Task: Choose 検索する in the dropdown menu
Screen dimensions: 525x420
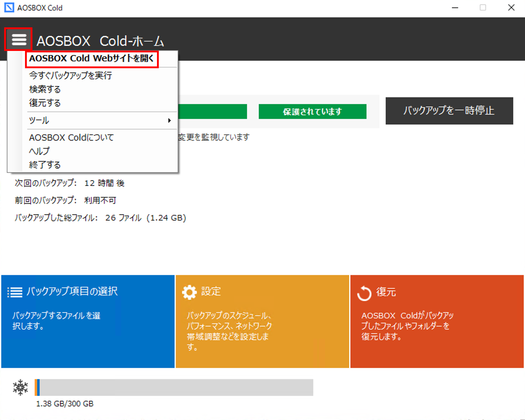Action: pos(45,89)
